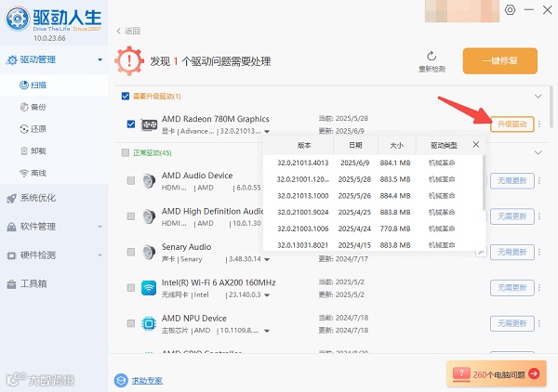Check the AMD NPU Device checkbox

[x=131, y=323]
